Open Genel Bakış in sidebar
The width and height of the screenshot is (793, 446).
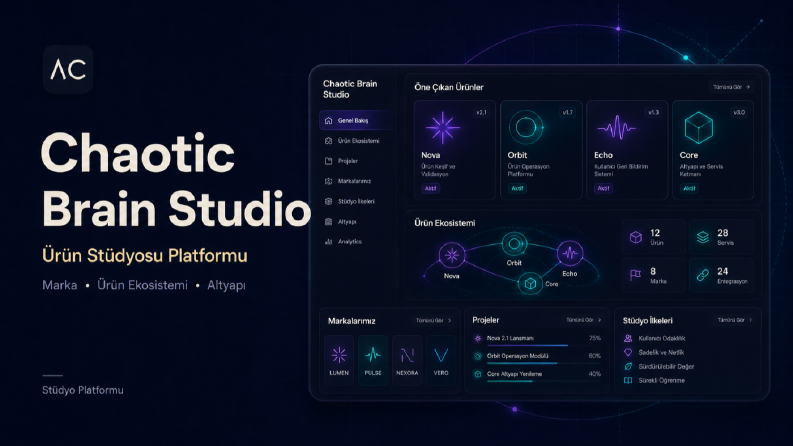click(355, 120)
